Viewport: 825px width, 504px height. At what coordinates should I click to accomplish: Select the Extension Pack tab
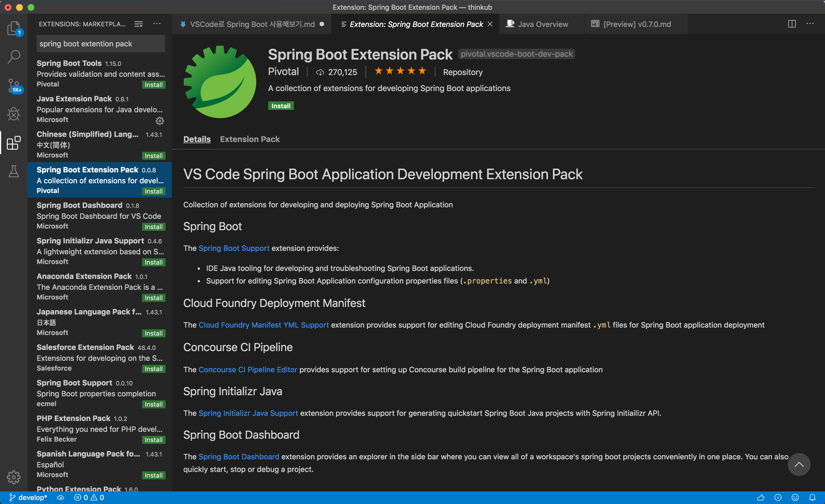click(x=250, y=139)
